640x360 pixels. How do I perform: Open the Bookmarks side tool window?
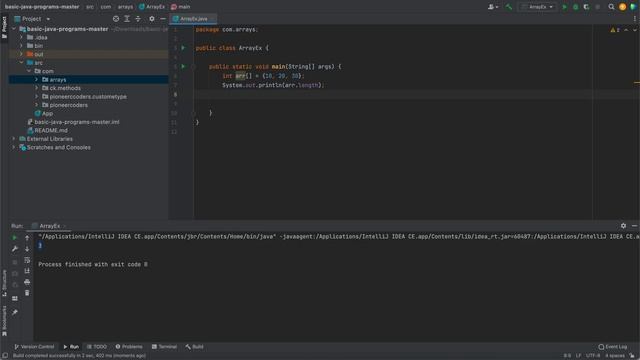(4, 321)
